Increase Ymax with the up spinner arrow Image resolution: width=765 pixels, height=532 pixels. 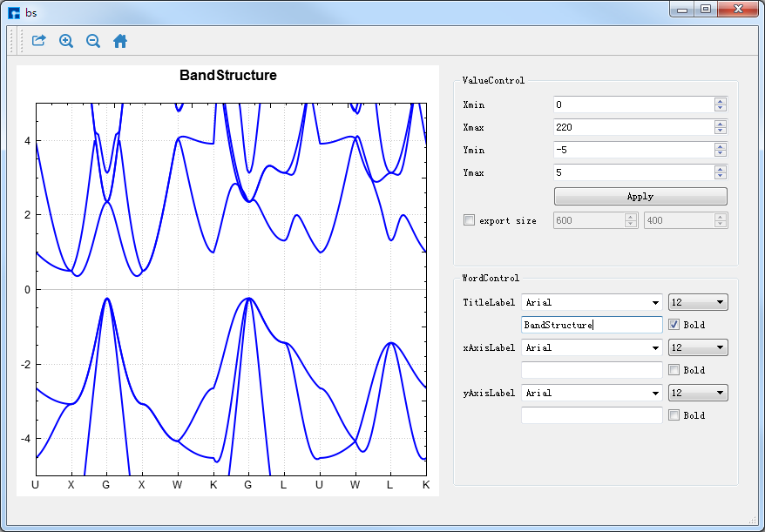pyautogui.click(x=720, y=169)
